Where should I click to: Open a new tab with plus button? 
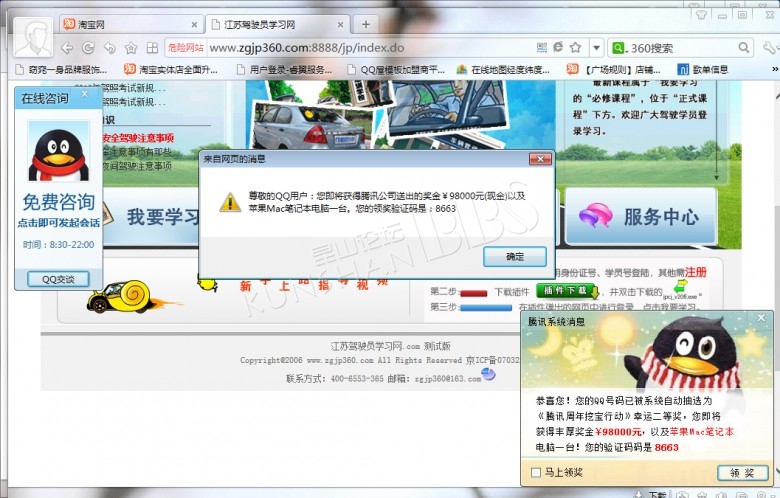(366, 24)
